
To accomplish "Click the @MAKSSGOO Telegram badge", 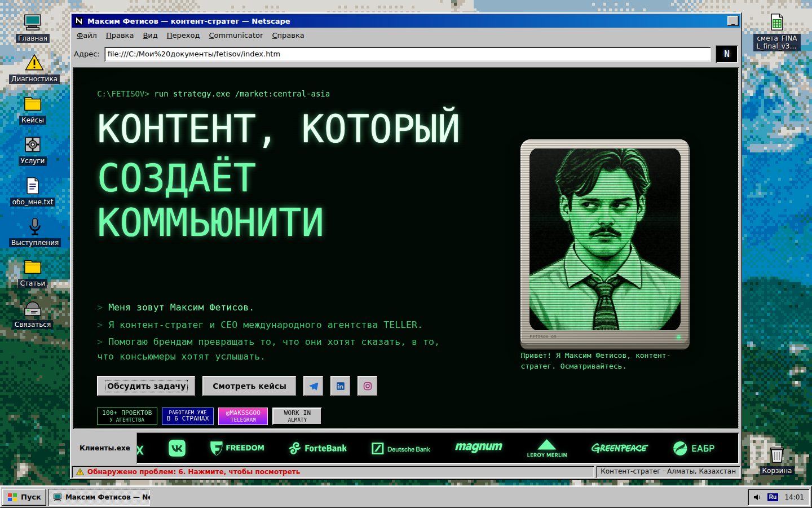I will click(243, 416).
